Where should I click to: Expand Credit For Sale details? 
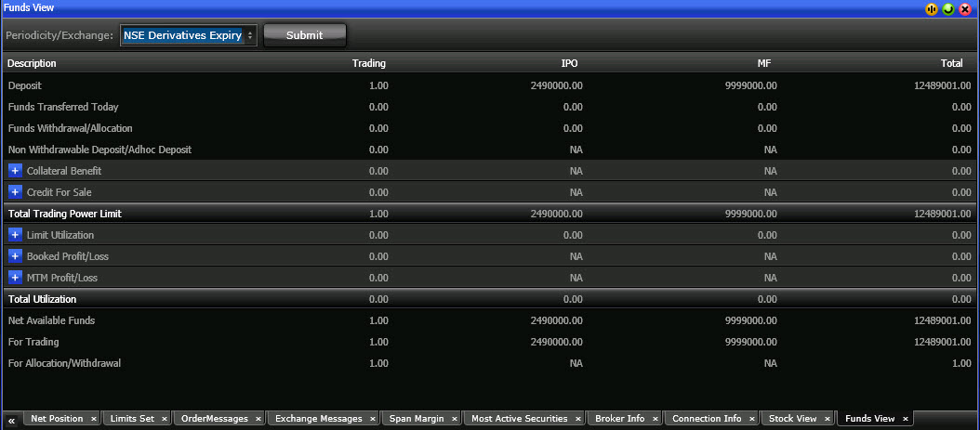15,192
